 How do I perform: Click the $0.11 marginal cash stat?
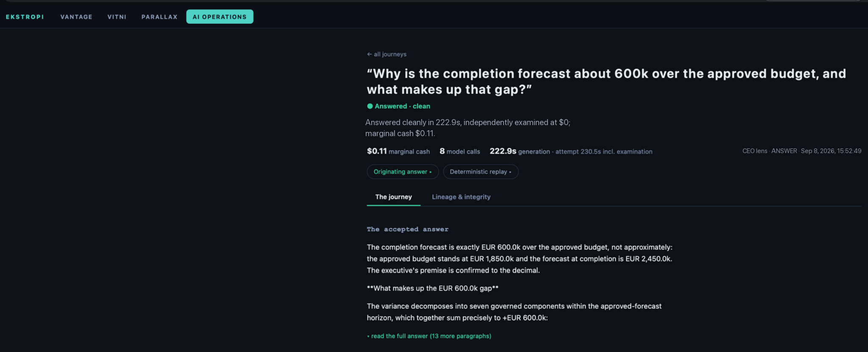click(x=398, y=151)
